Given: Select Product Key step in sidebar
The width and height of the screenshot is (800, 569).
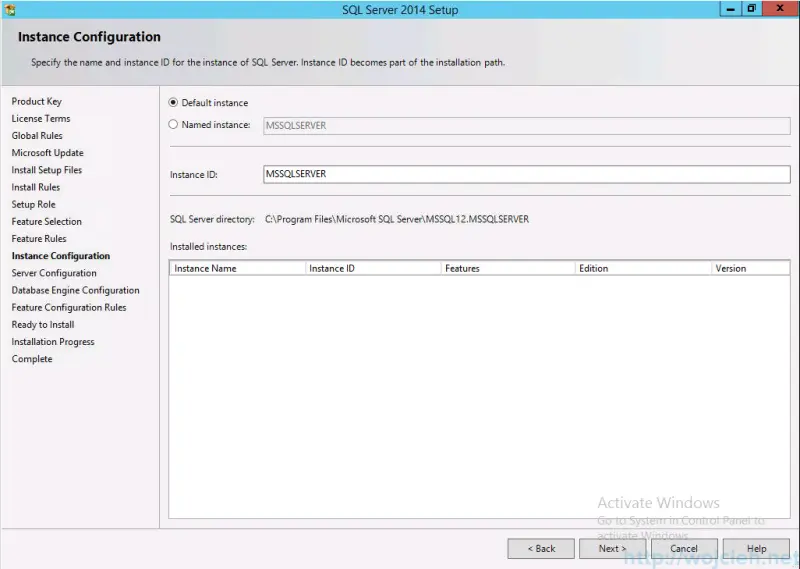Looking at the screenshot, I should pos(37,102).
